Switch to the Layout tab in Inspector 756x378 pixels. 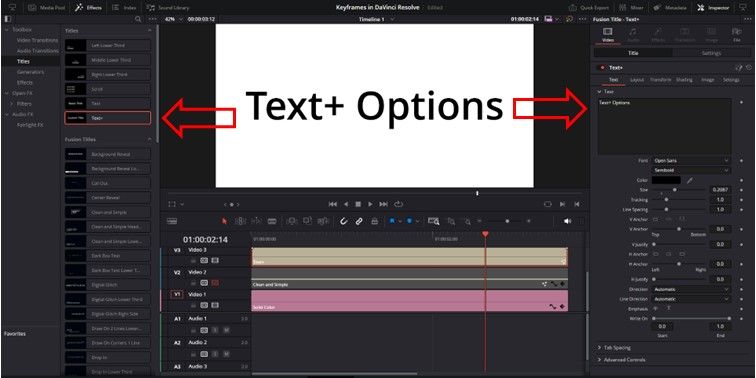point(637,80)
